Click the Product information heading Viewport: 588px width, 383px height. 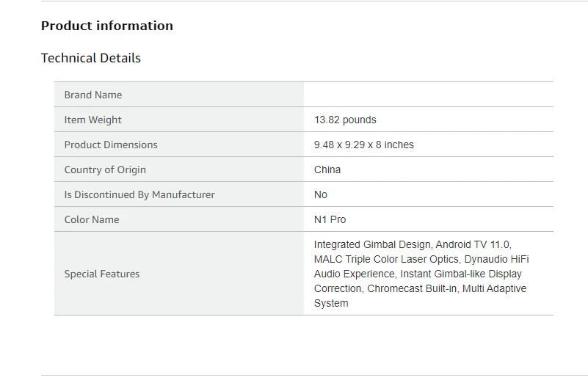click(107, 26)
